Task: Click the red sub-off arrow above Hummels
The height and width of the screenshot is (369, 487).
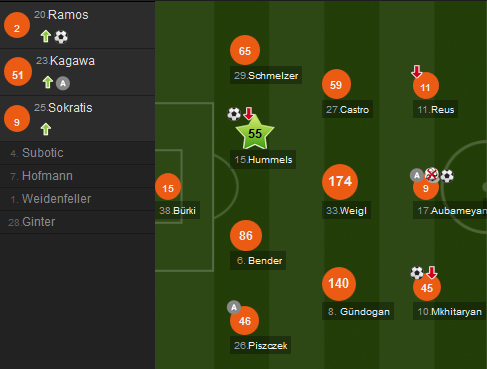Action: click(249, 113)
